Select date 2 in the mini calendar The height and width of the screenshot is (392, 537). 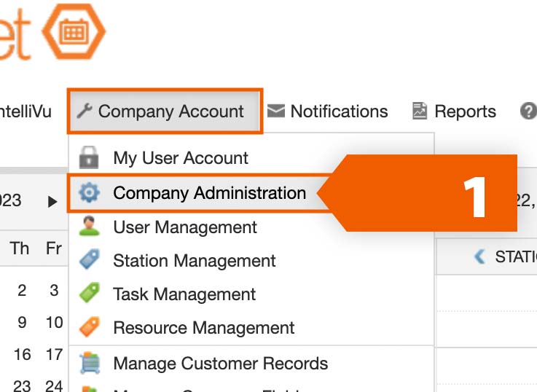click(22, 291)
